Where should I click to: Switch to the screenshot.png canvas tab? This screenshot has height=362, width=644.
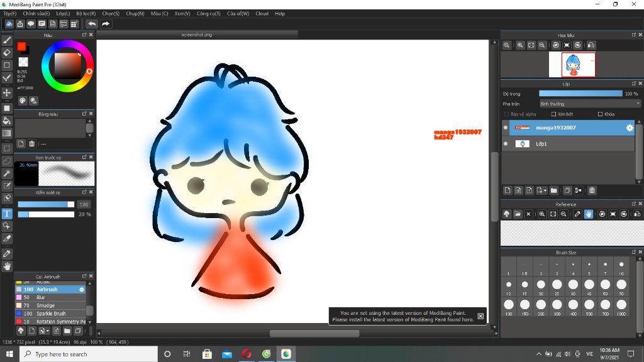197,35
